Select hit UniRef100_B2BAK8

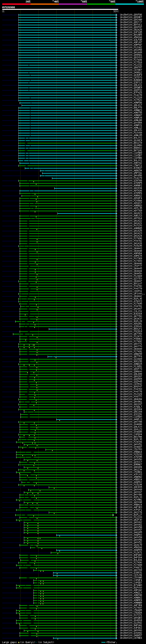(131, 80)
